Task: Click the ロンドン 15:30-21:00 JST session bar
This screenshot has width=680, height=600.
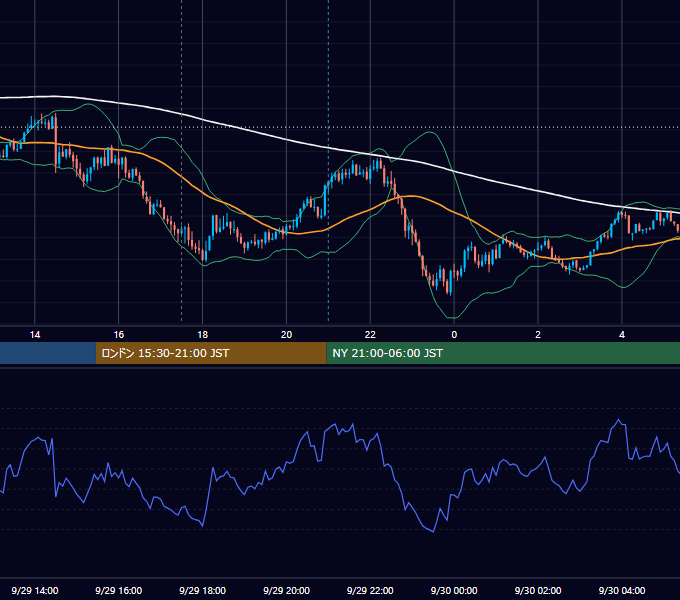Action: (x=211, y=353)
